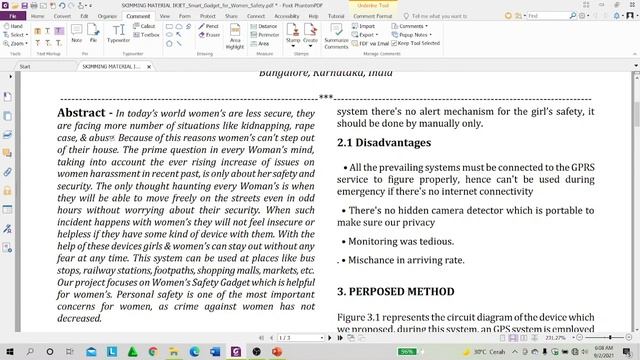Viewport: 640px width, 360px height.
Task: Go to the next page
Action: pyautogui.click(x=330, y=338)
